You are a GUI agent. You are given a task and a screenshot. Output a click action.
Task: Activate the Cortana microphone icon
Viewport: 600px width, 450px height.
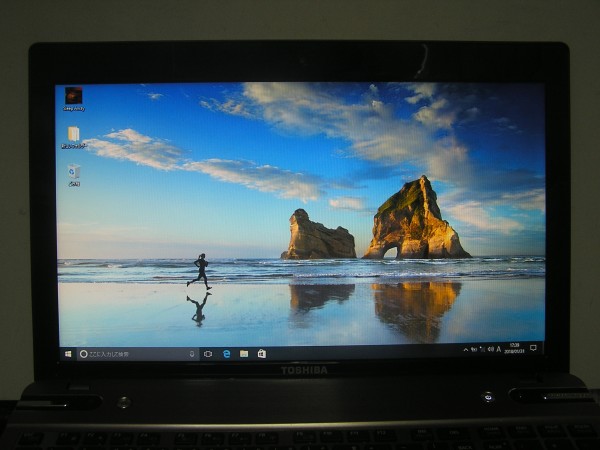(192, 354)
